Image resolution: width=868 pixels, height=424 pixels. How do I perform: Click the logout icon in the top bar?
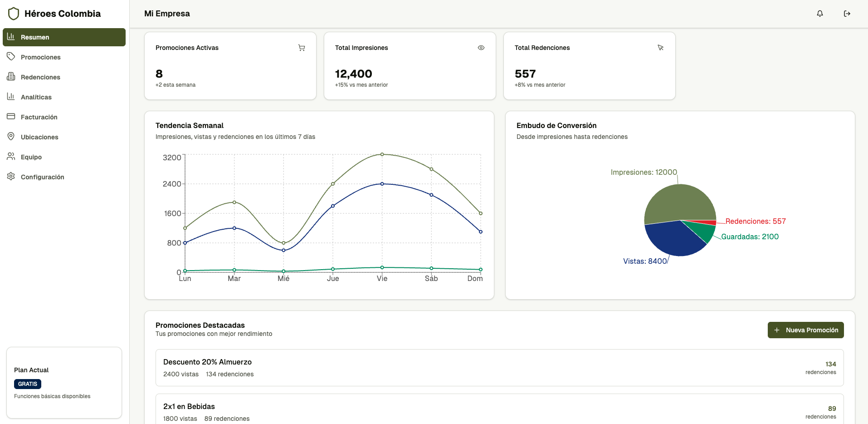pos(847,14)
